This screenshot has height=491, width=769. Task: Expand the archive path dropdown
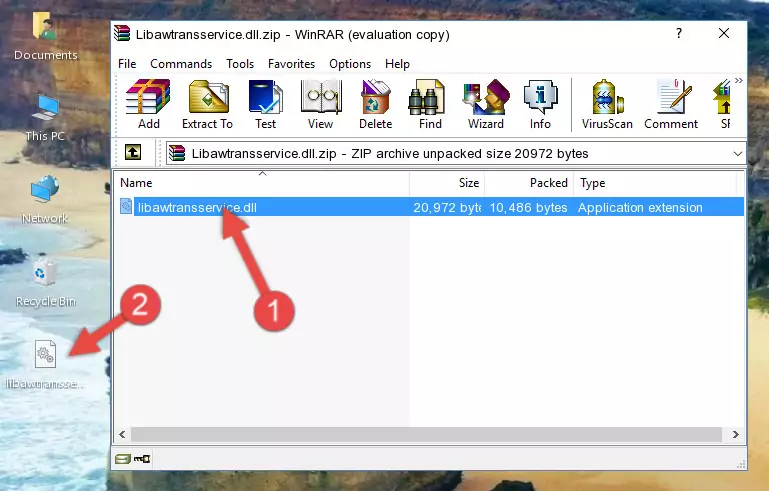coord(737,154)
